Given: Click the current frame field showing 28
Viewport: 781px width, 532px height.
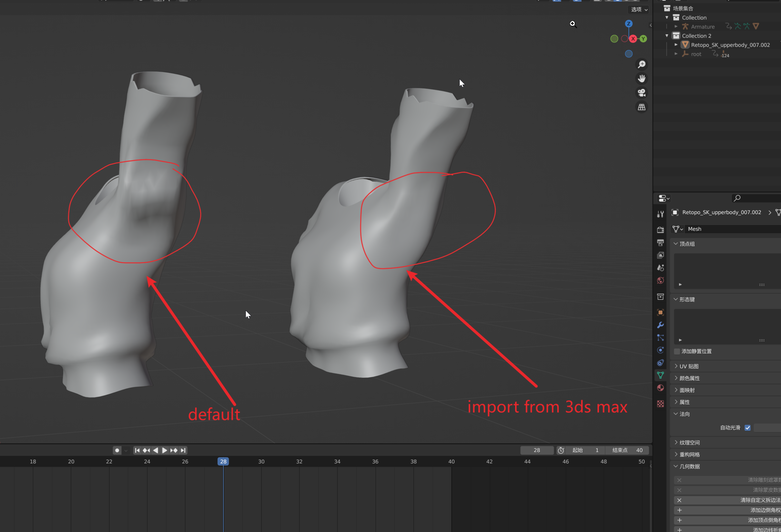Looking at the screenshot, I should pyautogui.click(x=537, y=450).
